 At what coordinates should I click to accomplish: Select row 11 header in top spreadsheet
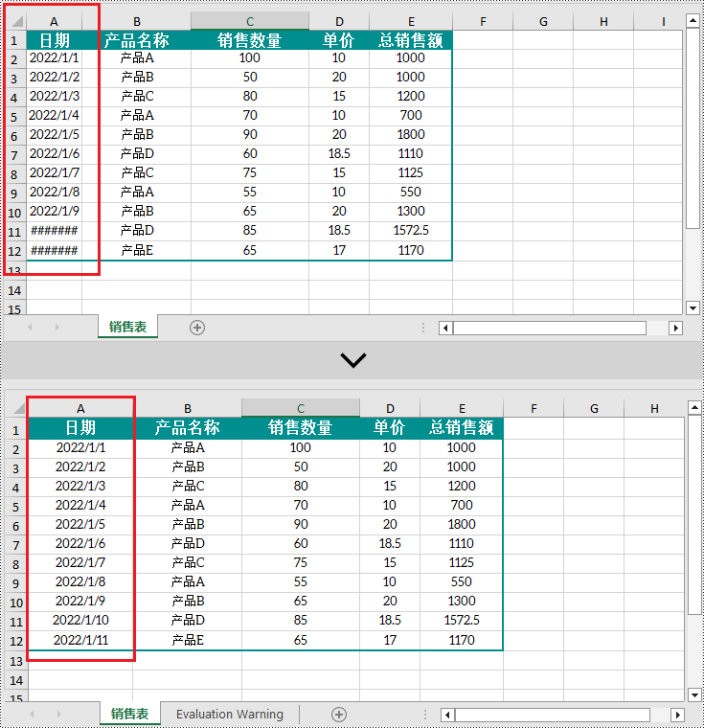[14, 231]
